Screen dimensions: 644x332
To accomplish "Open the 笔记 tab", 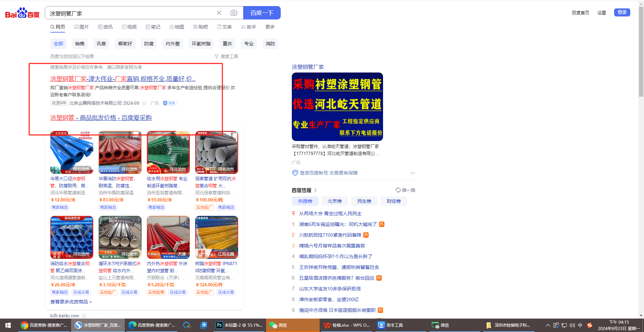I will coord(153,27).
